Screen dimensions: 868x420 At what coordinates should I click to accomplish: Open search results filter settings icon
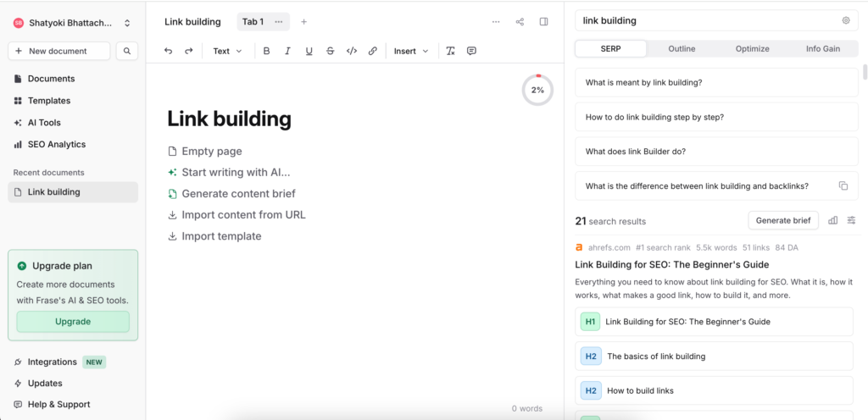(851, 220)
